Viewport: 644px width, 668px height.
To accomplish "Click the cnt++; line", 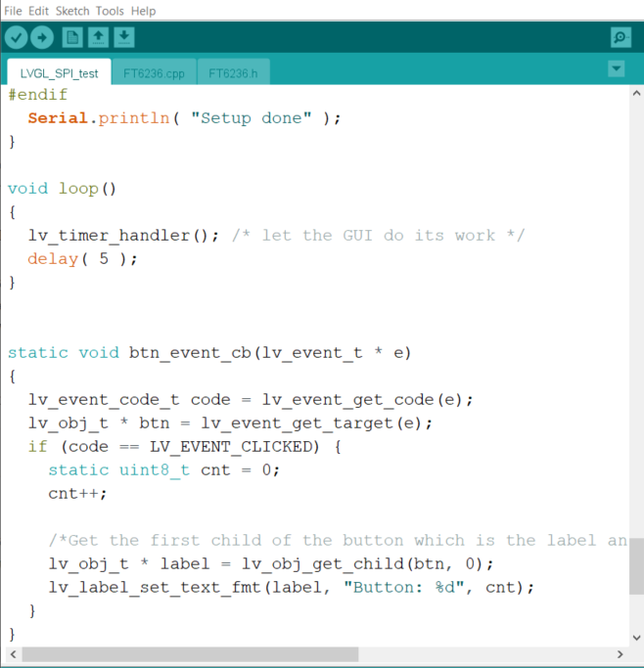I will pos(77,493).
